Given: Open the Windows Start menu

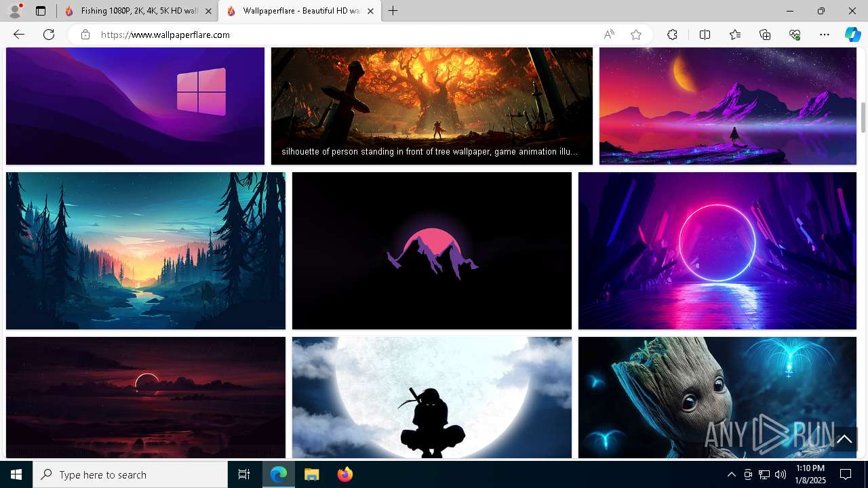Looking at the screenshot, I should [16, 474].
